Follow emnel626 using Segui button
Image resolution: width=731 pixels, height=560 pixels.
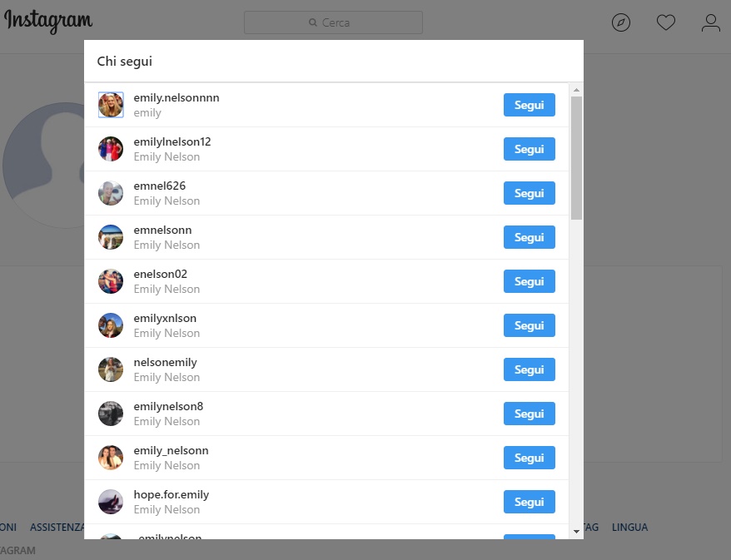[530, 193]
